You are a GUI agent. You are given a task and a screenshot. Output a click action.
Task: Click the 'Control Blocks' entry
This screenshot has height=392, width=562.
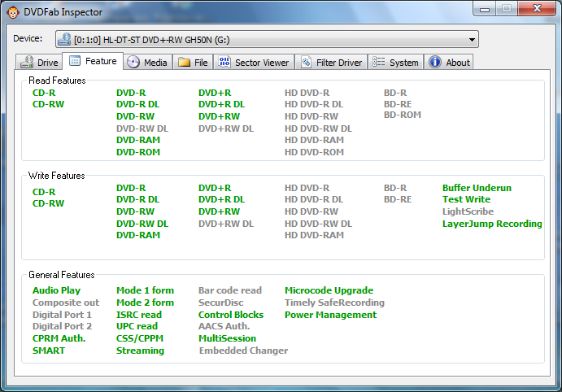coord(231,315)
